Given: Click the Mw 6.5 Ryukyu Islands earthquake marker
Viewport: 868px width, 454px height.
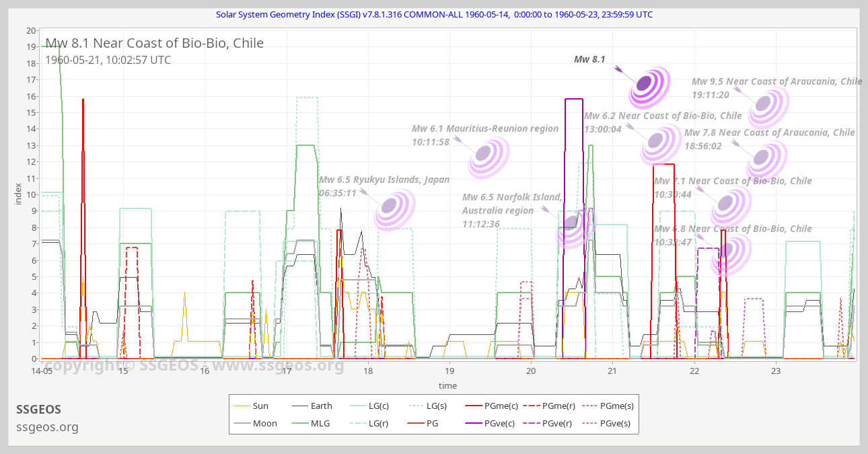Looking at the screenshot, I should point(395,209).
